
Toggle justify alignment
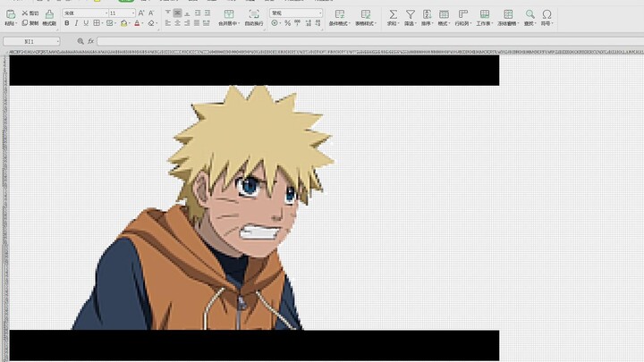197,23
